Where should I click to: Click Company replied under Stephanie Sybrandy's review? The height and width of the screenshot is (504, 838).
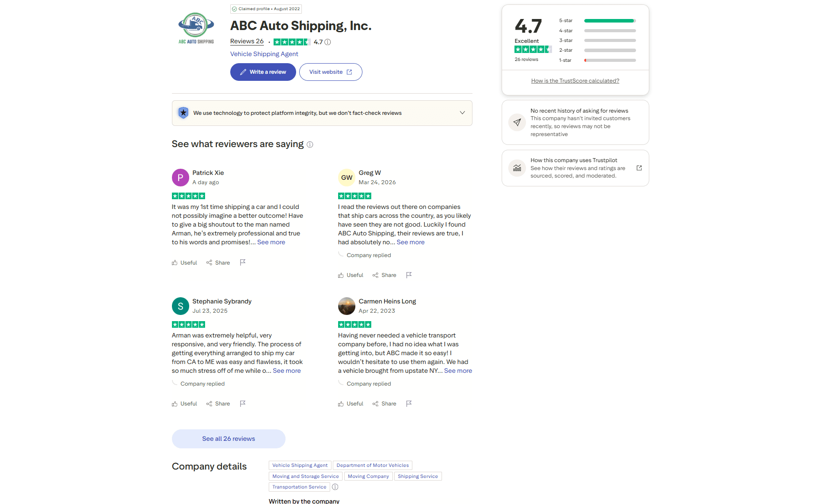(x=202, y=384)
